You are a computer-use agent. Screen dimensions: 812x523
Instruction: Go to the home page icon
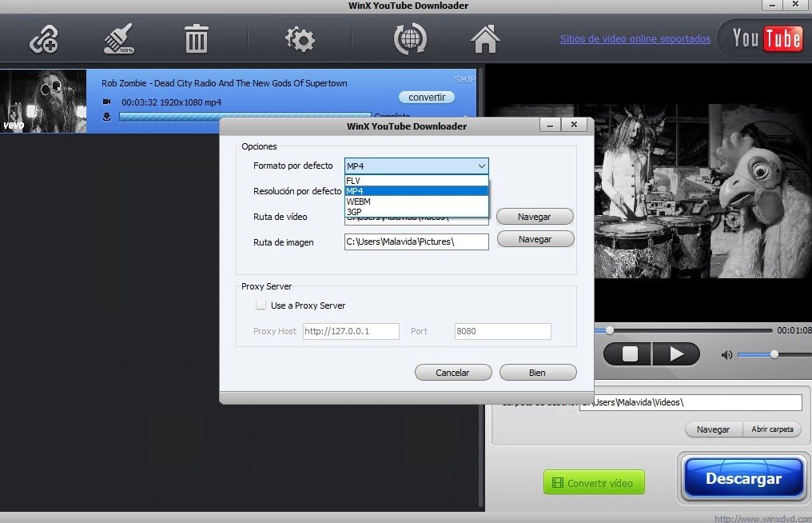(485, 39)
